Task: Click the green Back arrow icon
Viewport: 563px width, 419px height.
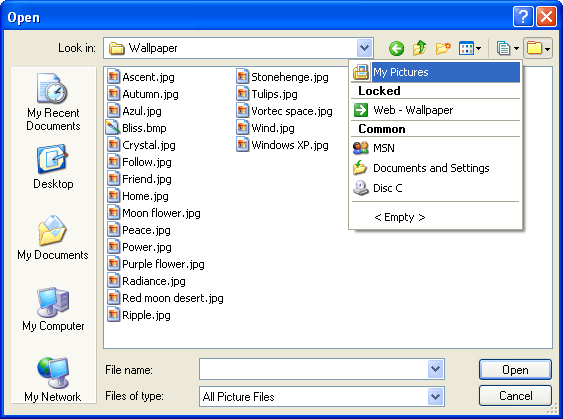Action: click(396, 48)
